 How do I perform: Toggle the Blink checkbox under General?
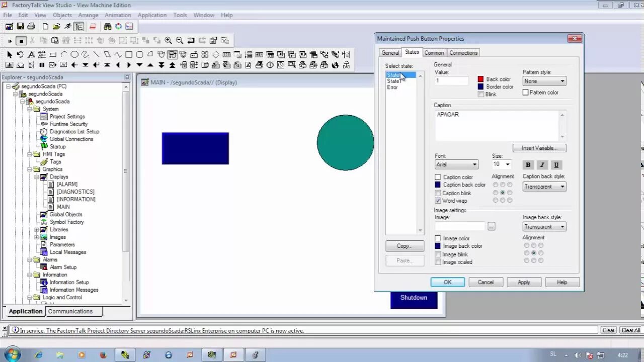[481, 95]
